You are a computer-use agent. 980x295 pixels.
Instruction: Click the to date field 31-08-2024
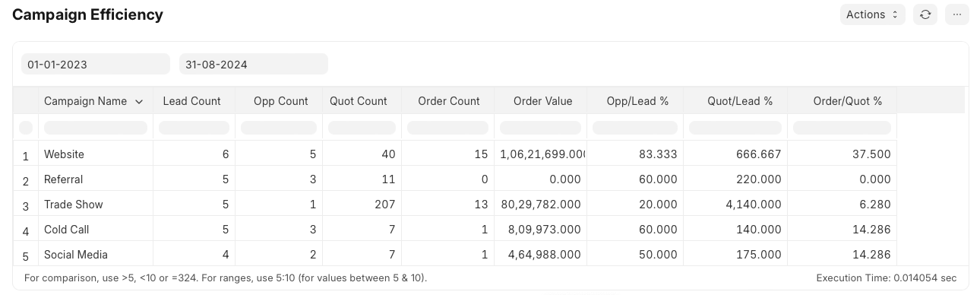tap(254, 64)
